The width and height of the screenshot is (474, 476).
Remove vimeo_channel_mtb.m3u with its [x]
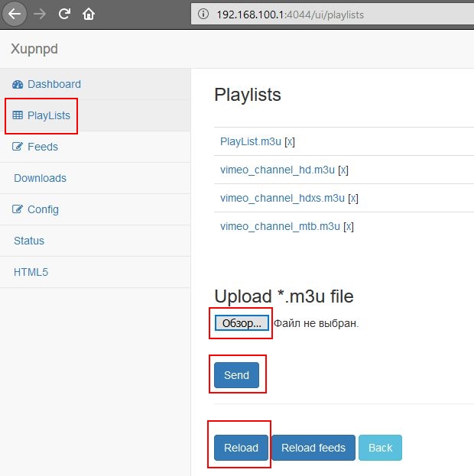pyautogui.click(x=349, y=226)
